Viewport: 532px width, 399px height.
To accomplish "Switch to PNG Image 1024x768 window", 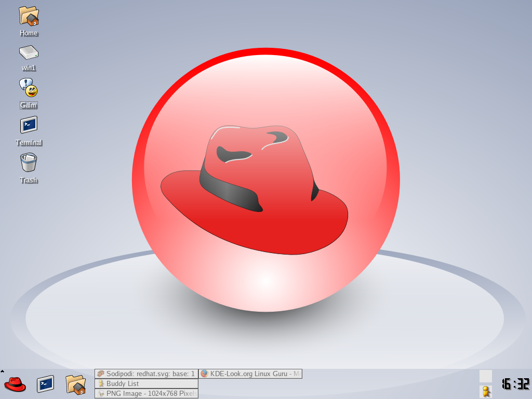I will click(x=146, y=393).
